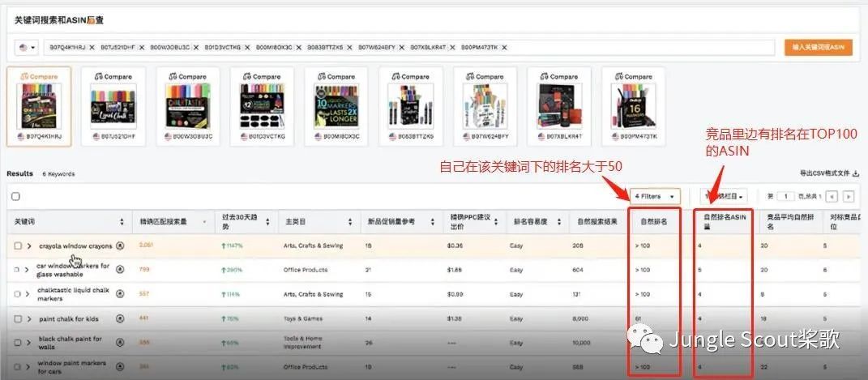Screen dimensions: 868x380
Task: Click Amazon icon beside paint chalk for kids
Action: click(x=120, y=318)
